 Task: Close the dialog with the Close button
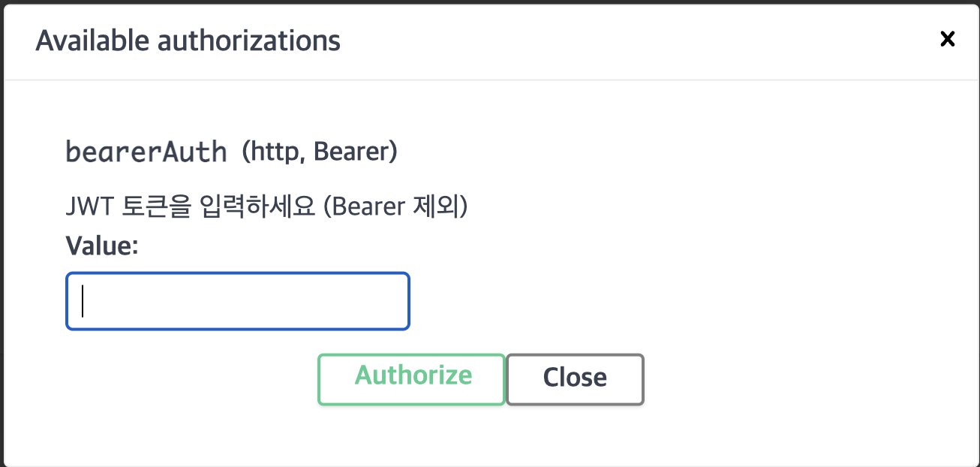click(x=575, y=379)
